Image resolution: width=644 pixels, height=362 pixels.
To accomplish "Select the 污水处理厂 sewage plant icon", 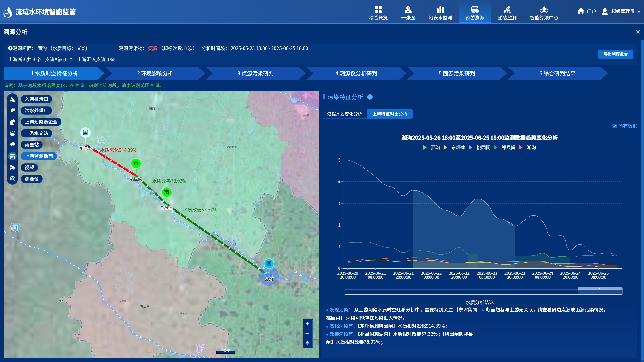I will tap(13, 110).
